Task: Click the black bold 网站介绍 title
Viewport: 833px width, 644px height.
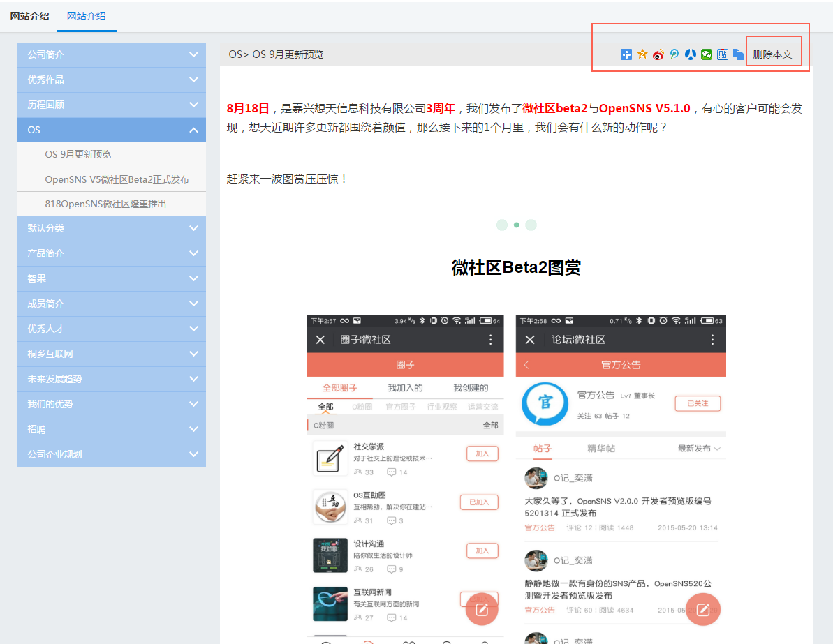Action: [30, 16]
